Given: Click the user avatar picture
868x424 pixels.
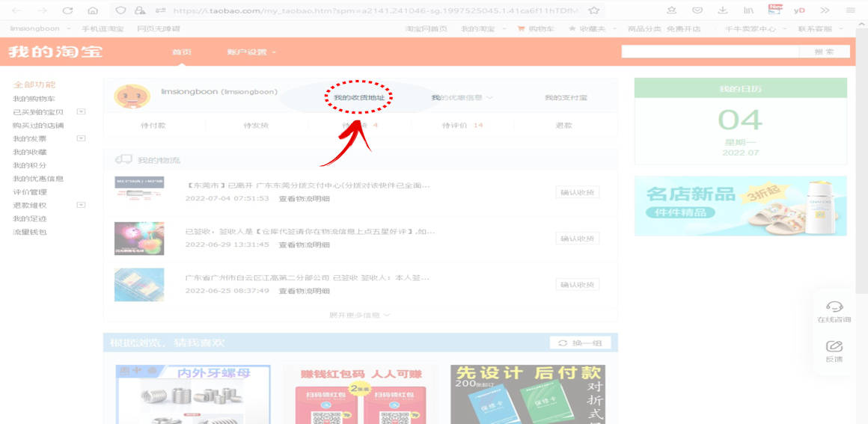Looking at the screenshot, I should click(132, 96).
